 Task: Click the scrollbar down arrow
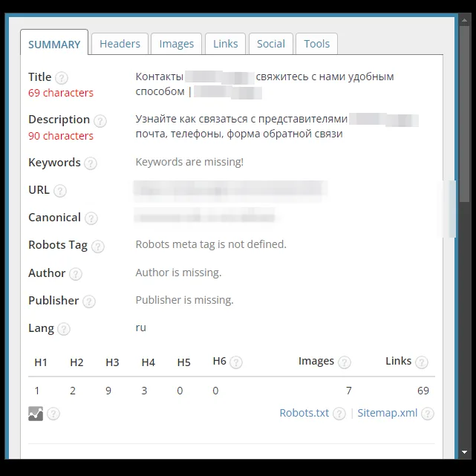point(464,452)
